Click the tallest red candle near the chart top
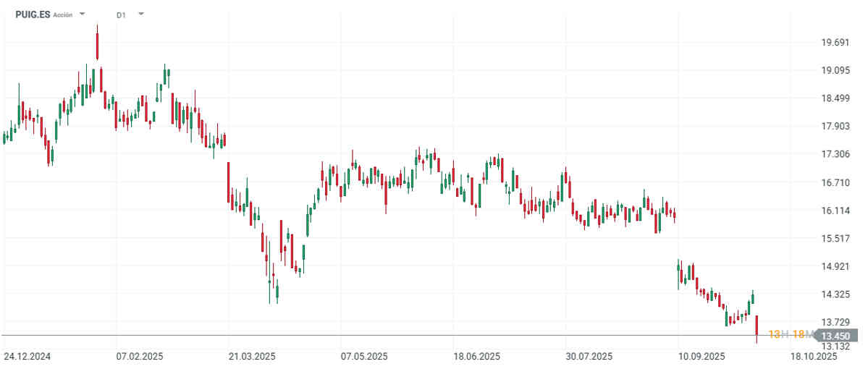 (97, 45)
